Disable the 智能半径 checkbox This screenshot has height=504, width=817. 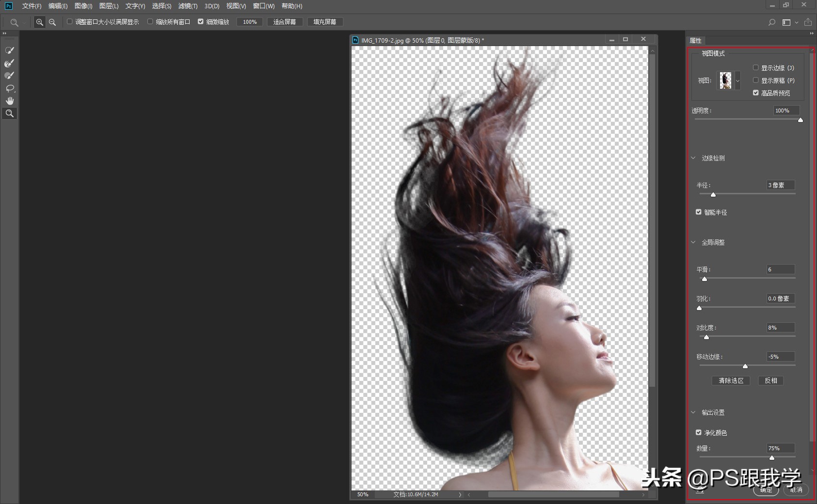pos(699,212)
